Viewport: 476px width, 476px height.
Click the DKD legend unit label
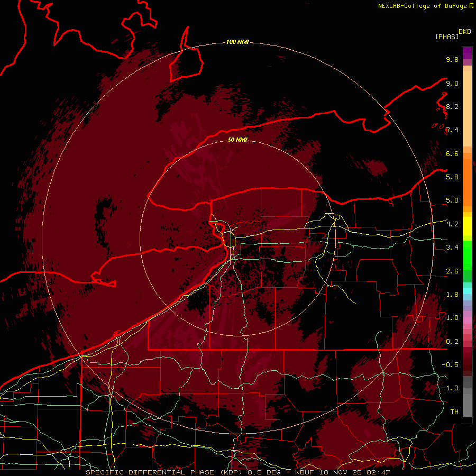click(x=465, y=32)
